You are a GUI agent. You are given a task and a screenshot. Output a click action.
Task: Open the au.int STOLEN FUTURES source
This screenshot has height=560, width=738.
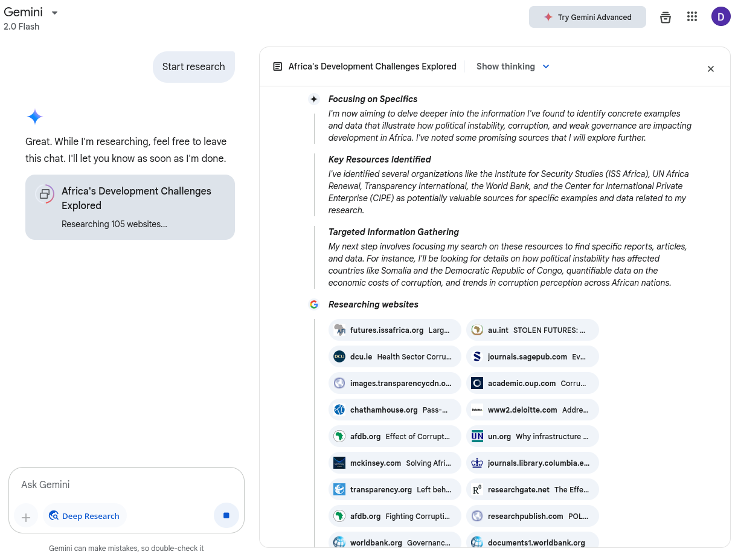click(533, 330)
